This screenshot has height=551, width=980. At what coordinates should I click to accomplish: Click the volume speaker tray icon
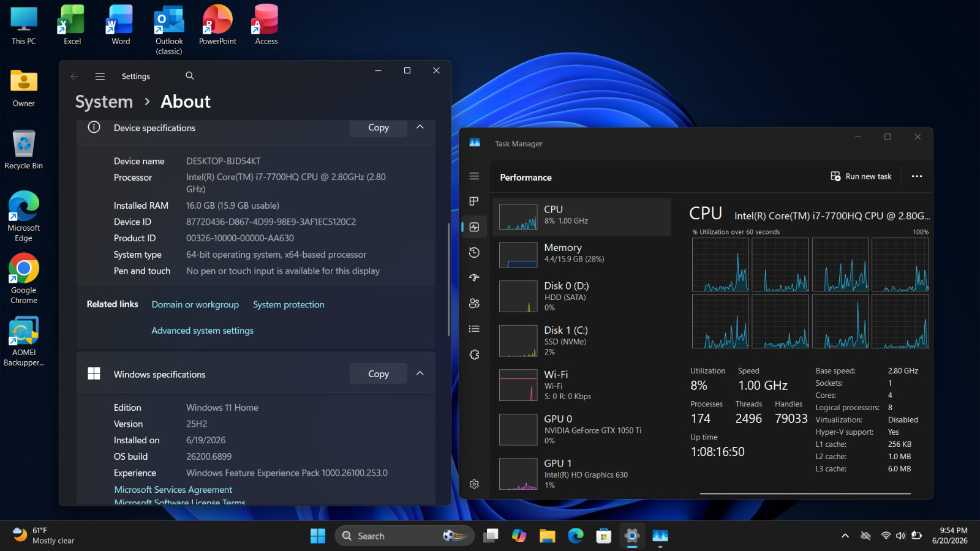pyautogui.click(x=900, y=536)
